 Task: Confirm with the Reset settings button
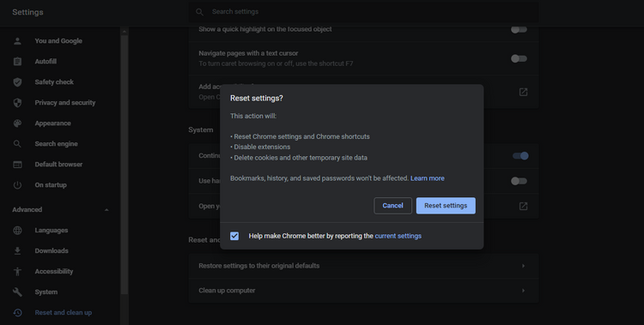[x=446, y=206]
